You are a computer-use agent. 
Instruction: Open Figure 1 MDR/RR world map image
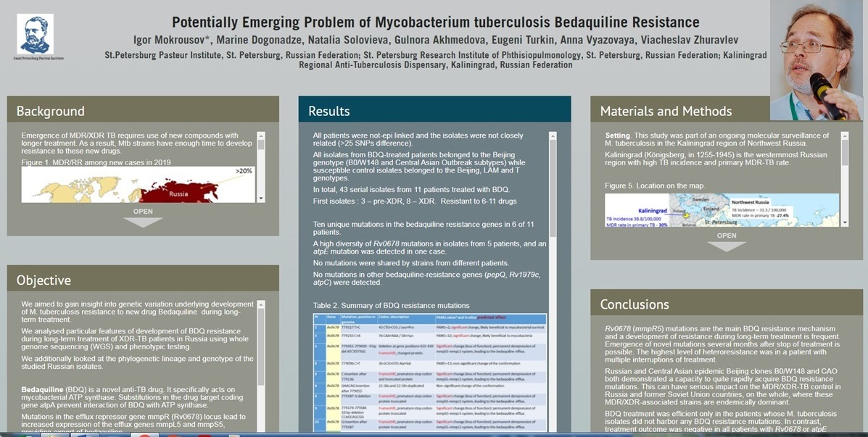(139, 185)
